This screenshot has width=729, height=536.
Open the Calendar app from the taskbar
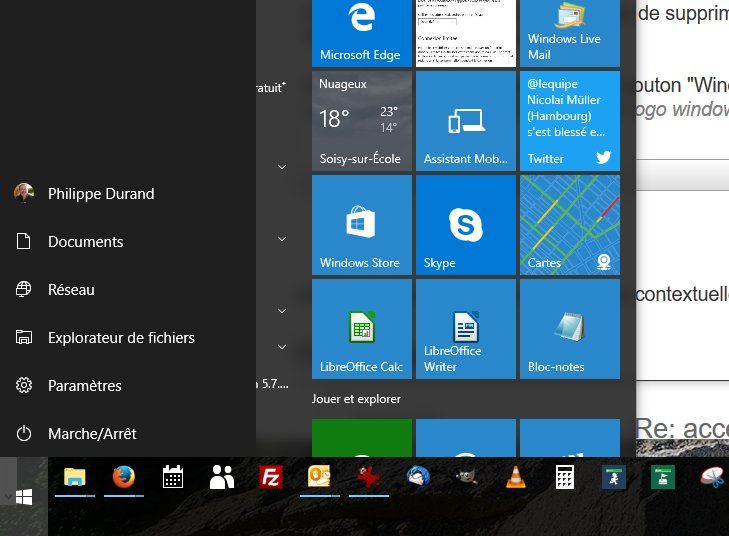coord(173,477)
